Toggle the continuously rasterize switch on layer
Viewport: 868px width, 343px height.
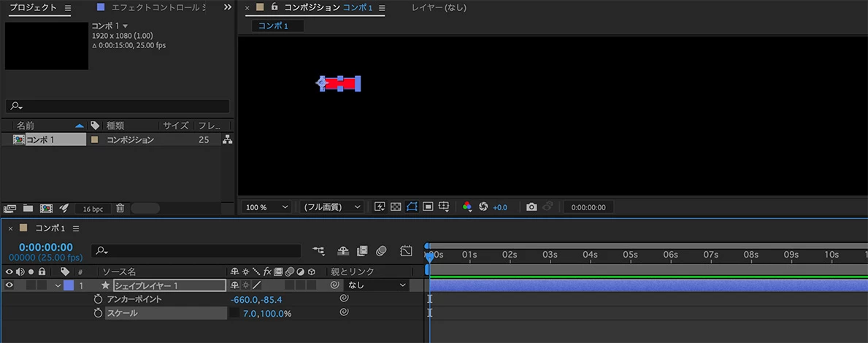coord(245,285)
